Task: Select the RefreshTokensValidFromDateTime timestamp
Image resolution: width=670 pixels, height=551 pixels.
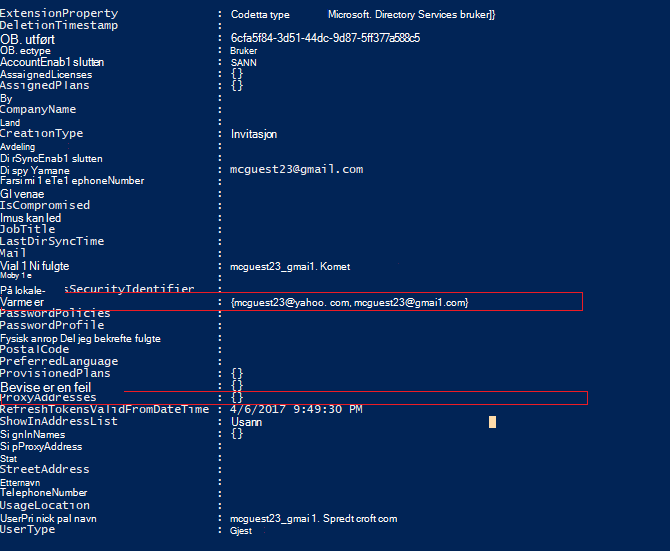Action: [296, 409]
